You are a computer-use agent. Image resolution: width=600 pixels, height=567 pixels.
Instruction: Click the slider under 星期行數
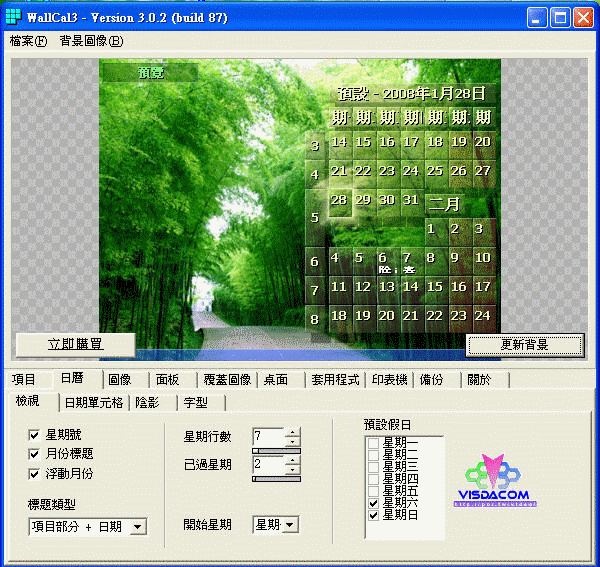(275, 451)
